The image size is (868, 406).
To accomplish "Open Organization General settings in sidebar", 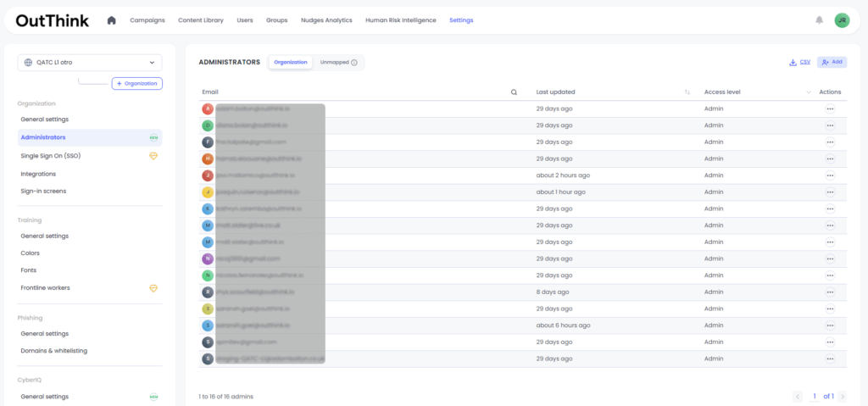I will [x=45, y=120].
